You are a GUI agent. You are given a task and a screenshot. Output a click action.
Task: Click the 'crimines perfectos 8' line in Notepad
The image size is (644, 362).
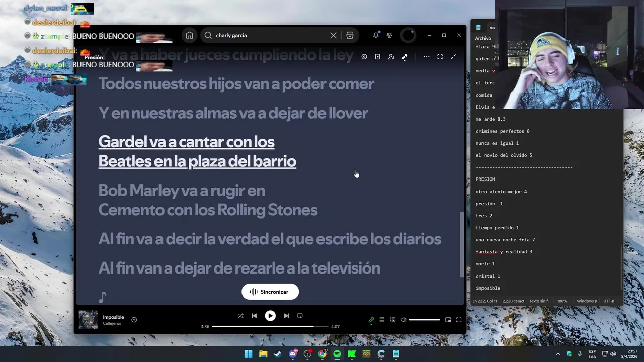click(503, 131)
